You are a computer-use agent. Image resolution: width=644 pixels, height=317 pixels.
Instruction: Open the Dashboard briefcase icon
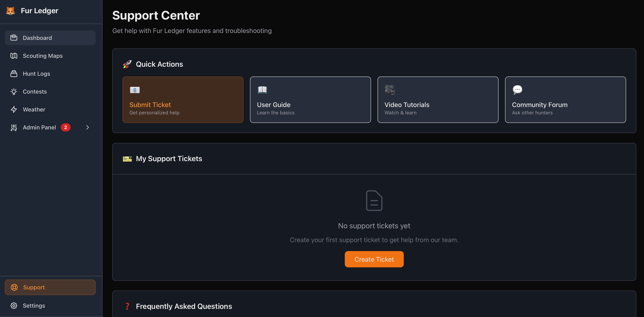tap(14, 37)
